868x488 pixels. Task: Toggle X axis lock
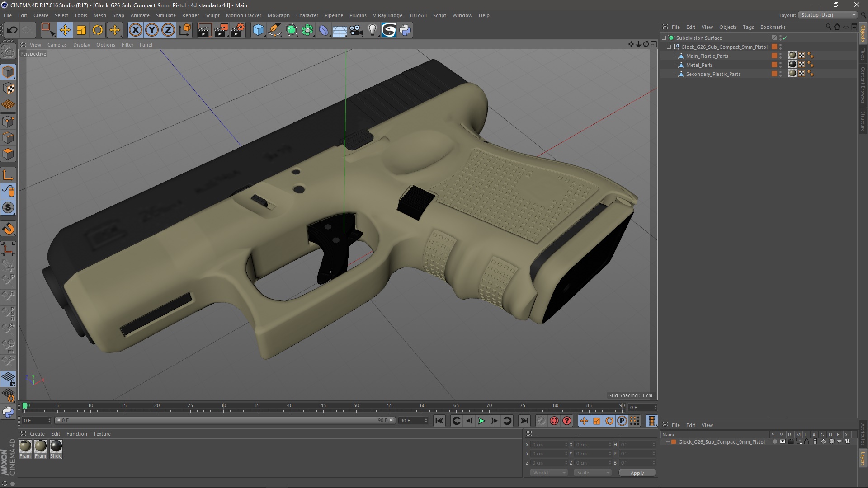click(135, 30)
